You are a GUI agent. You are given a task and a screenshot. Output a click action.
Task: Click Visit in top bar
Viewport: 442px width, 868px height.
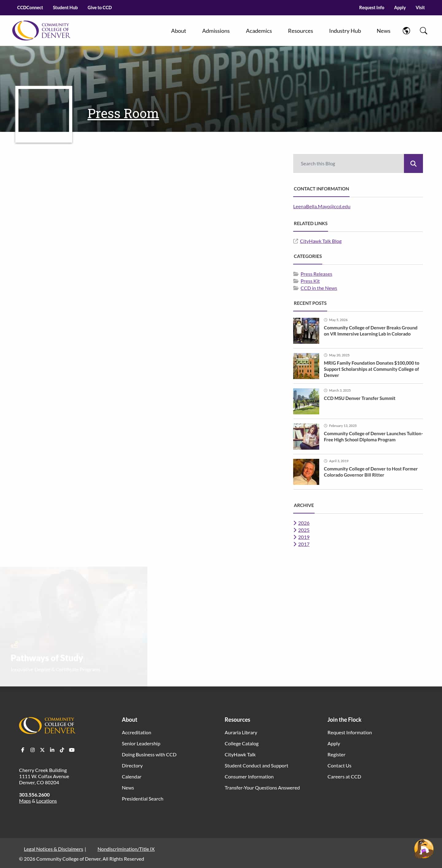point(420,7)
